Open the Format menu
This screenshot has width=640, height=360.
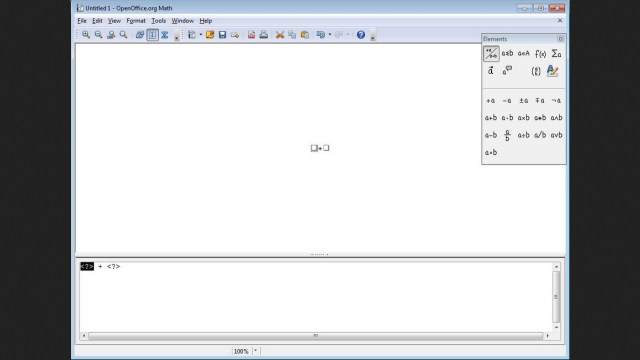point(136,21)
